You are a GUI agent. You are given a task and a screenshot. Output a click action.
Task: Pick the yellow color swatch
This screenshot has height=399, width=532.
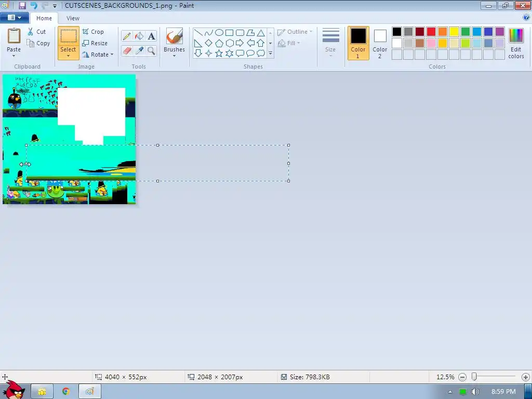point(454,32)
